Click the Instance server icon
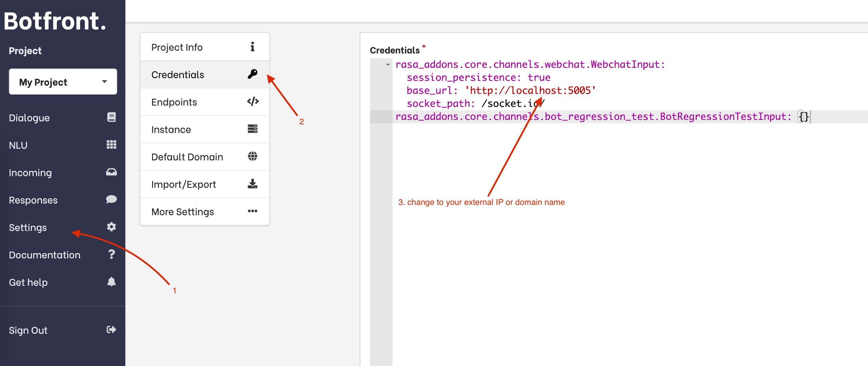Screen dimensions: 868x366 coord(252,129)
